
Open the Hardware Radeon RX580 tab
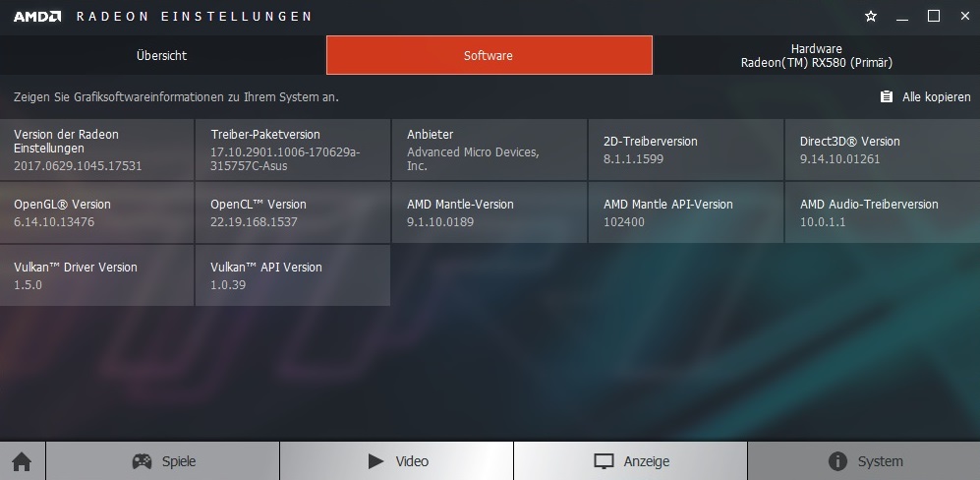816,55
